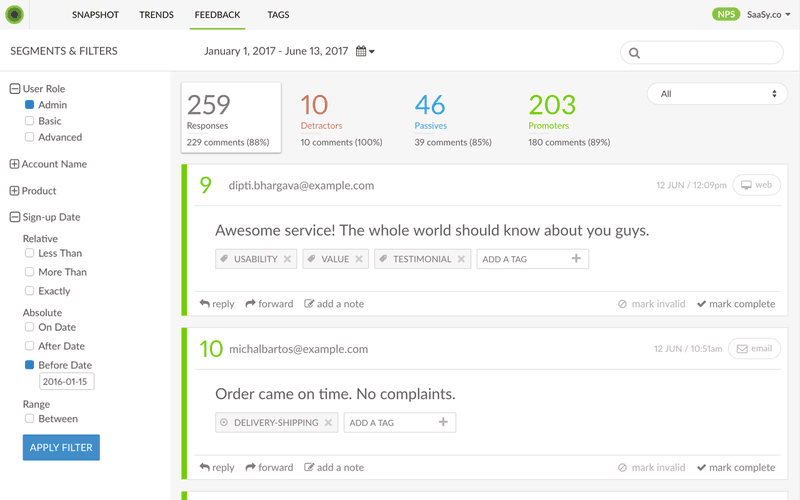Click the USABILITY tag label

[256, 259]
